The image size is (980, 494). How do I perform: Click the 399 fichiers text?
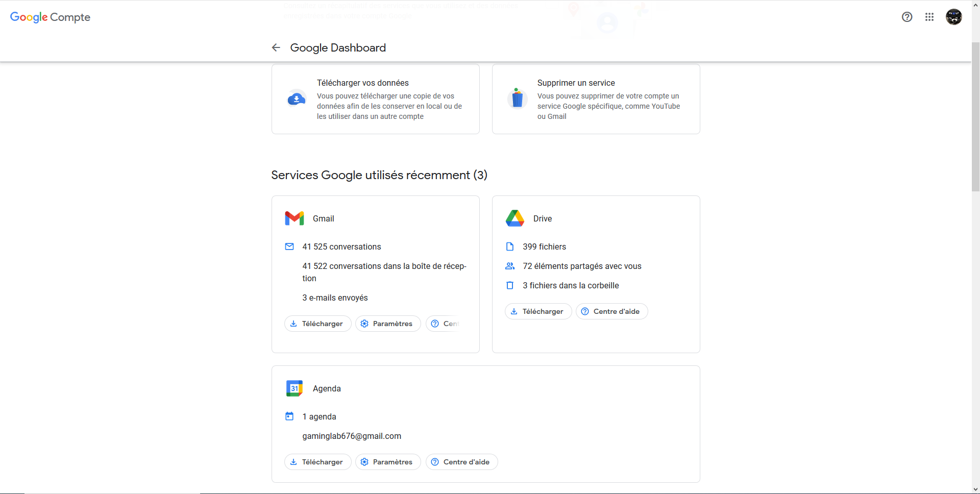[x=544, y=246]
